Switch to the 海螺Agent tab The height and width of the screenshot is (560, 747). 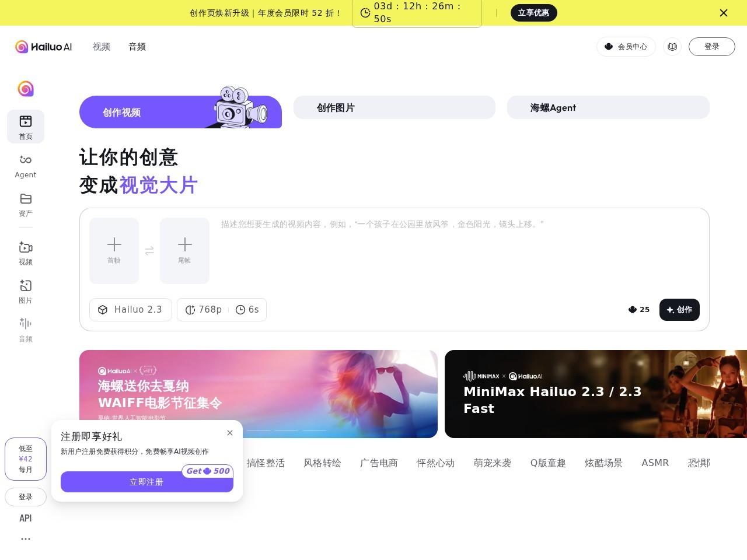pyautogui.click(x=608, y=107)
